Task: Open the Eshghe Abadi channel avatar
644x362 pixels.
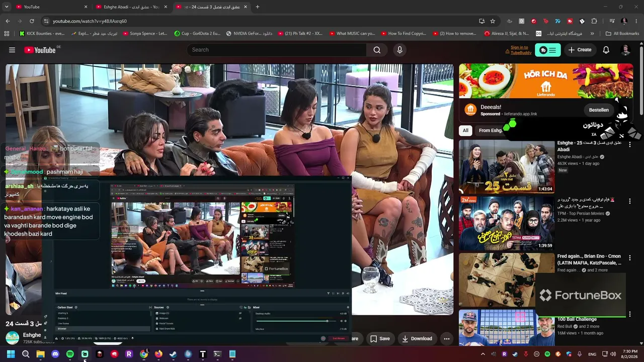Action: click(x=12, y=338)
